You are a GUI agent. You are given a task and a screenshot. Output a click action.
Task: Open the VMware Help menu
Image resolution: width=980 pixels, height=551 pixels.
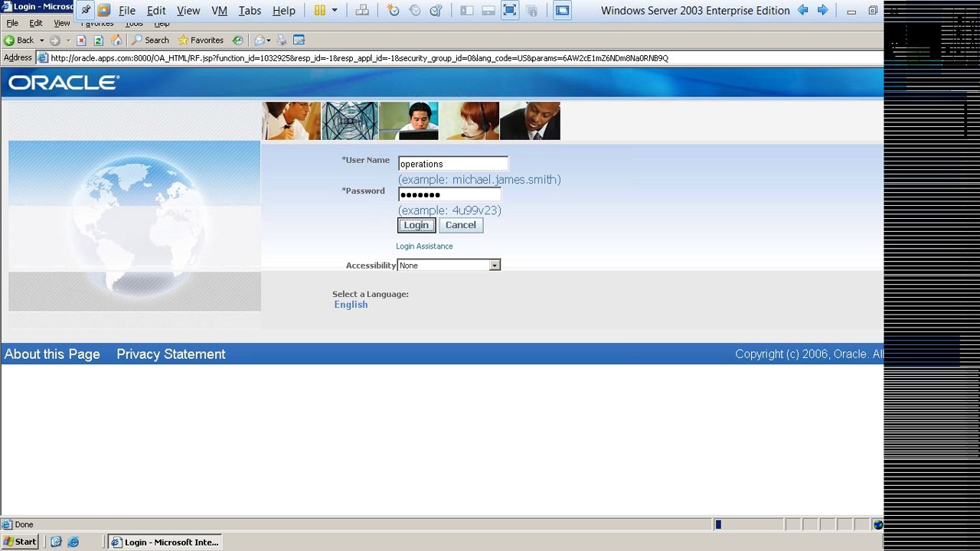coord(284,11)
